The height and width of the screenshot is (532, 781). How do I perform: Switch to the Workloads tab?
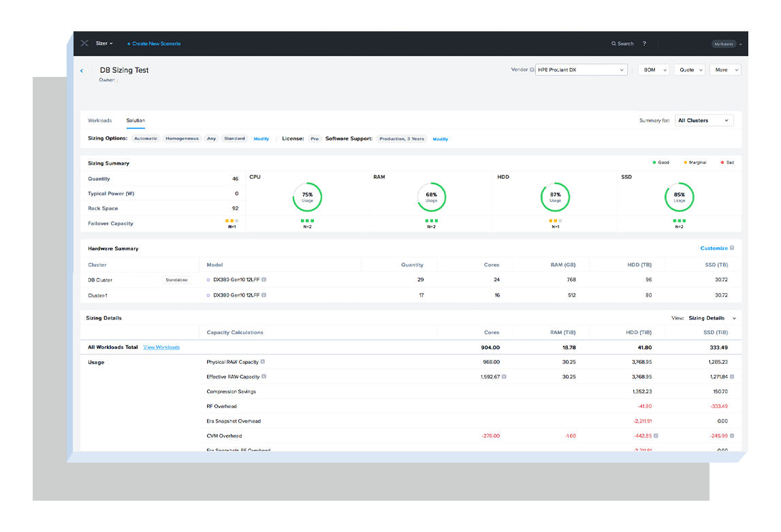click(99, 120)
